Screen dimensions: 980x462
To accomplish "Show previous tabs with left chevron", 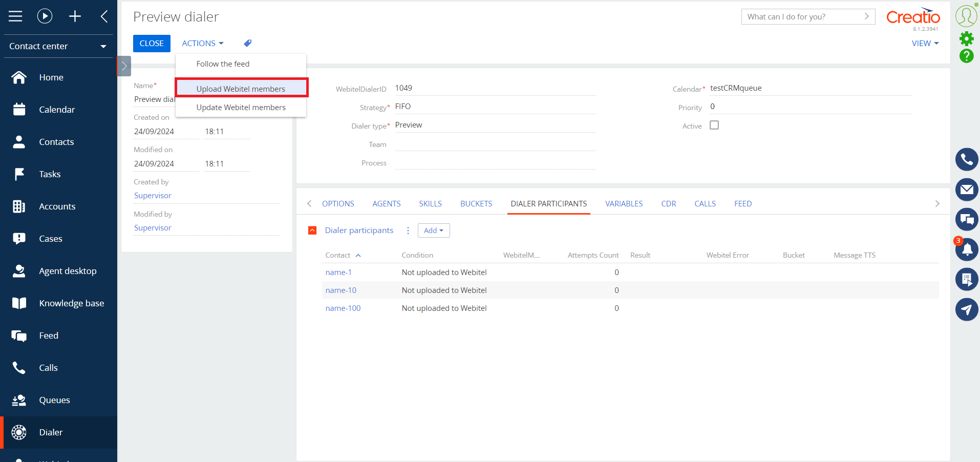I will pos(309,204).
